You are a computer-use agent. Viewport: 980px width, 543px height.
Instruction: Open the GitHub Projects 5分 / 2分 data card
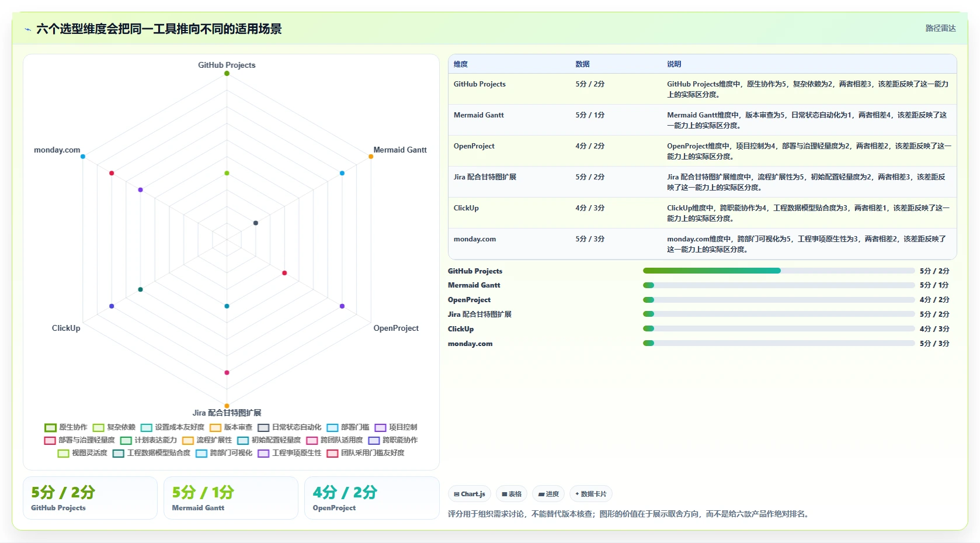(x=90, y=498)
